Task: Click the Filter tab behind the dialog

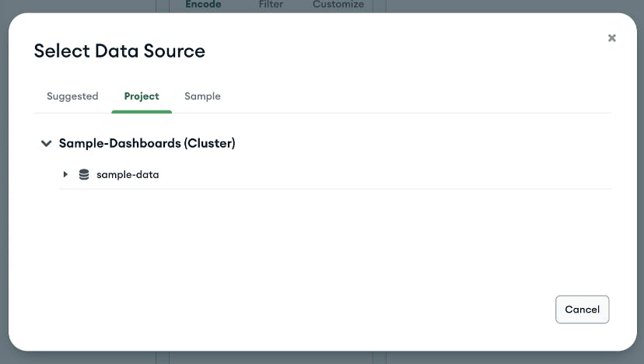Action: tap(271, 4)
